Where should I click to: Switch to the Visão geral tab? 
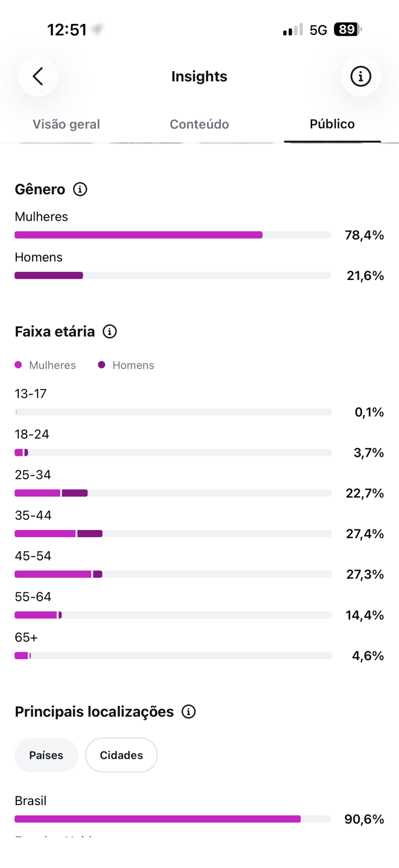click(x=66, y=124)
